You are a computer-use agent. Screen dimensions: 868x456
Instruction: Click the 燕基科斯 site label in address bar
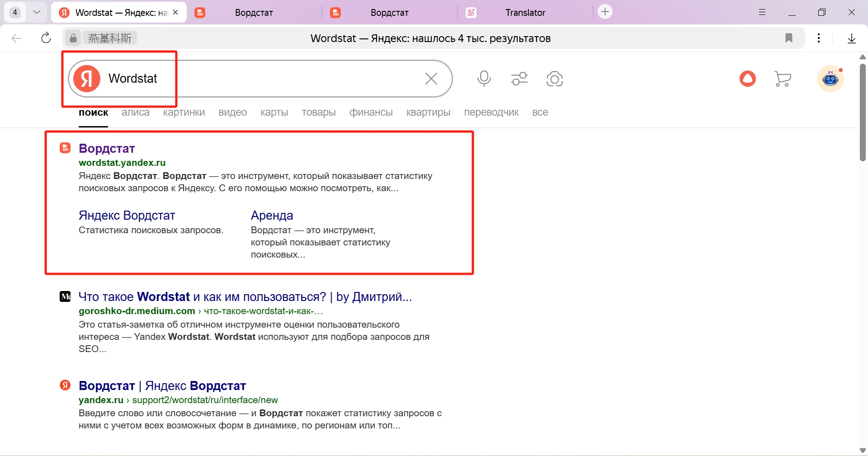point(110,38)
